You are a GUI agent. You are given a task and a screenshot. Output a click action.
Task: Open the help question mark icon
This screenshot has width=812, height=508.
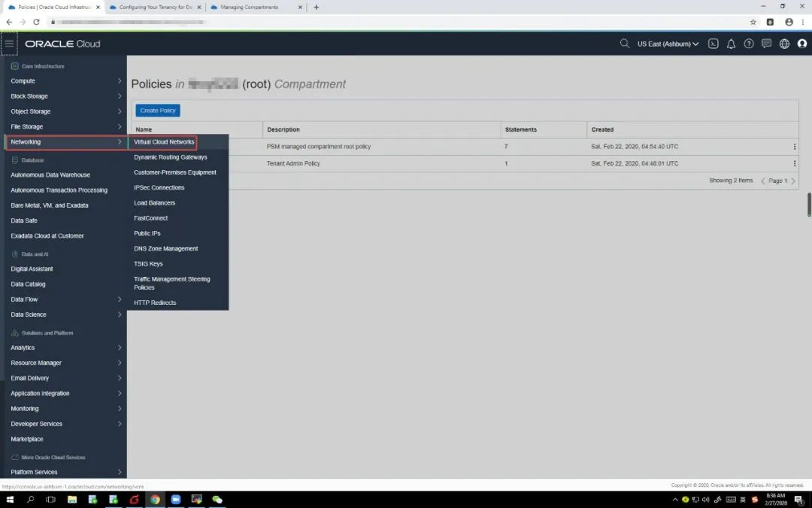coord(749,44)
